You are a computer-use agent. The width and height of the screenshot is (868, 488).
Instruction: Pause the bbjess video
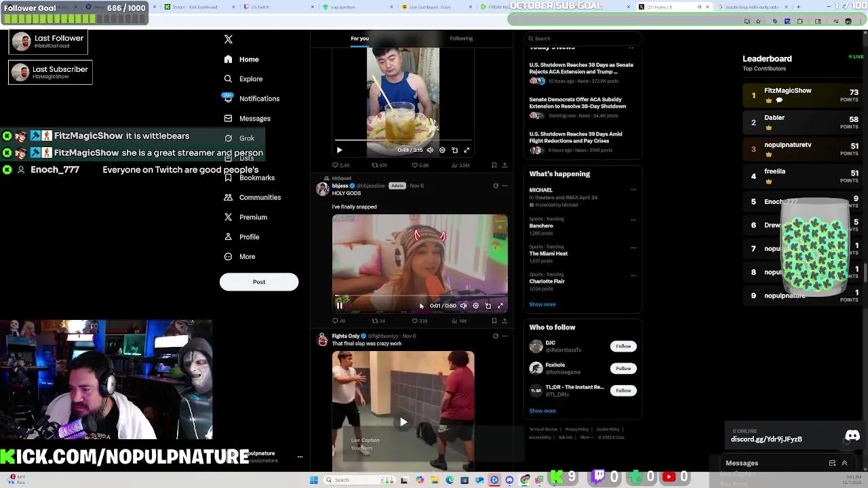click(x=339, y=306)
